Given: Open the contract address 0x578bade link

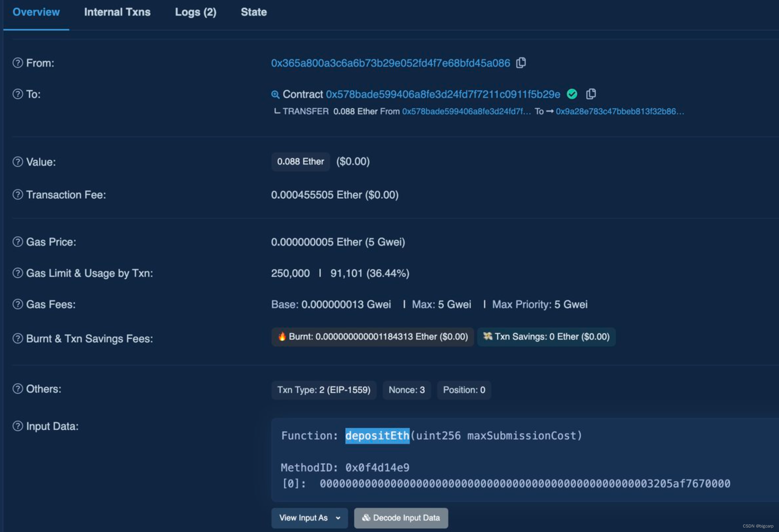Looking at the screenshot, I should tap(442, 94).
